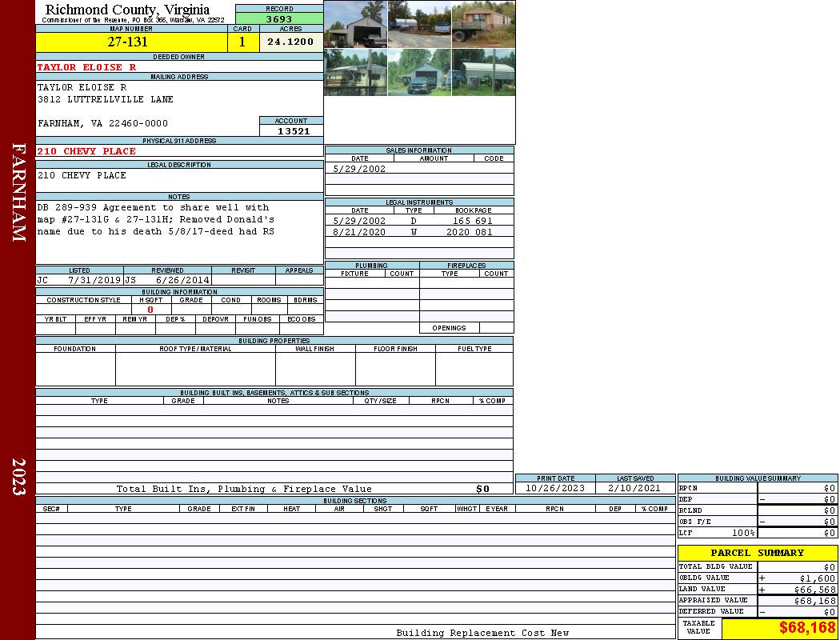Open the top-middle photo thumbnail with tank

[419, 25]
